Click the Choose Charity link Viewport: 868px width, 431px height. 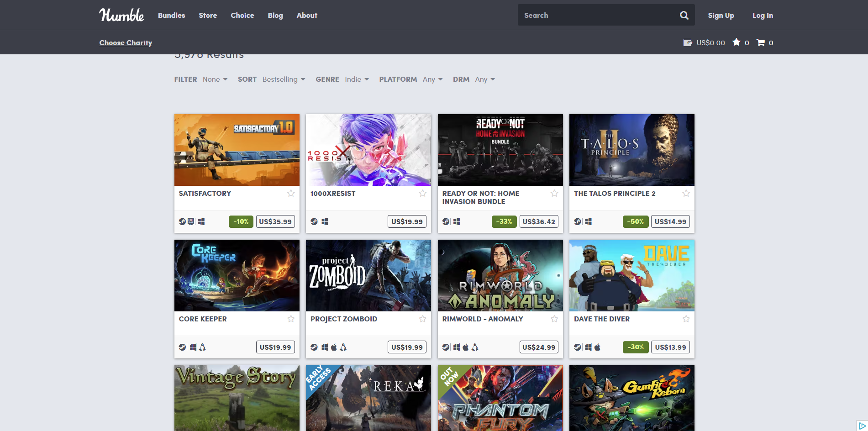coord(126,42)
